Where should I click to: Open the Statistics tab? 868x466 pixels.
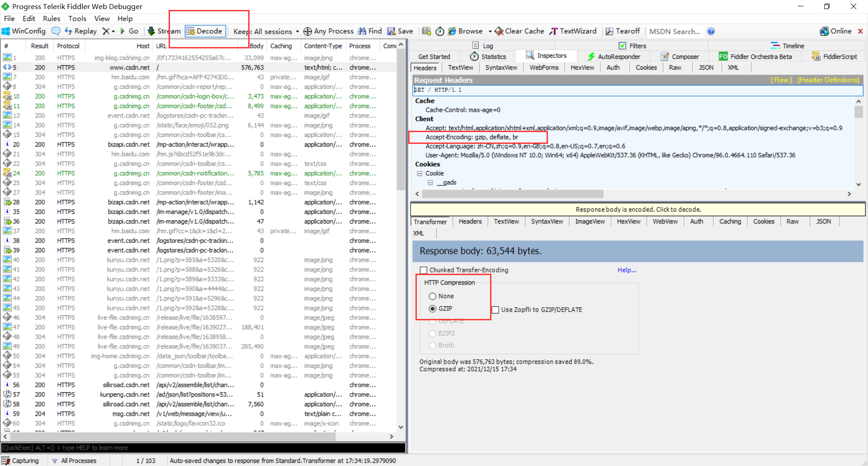pos(488,57)
